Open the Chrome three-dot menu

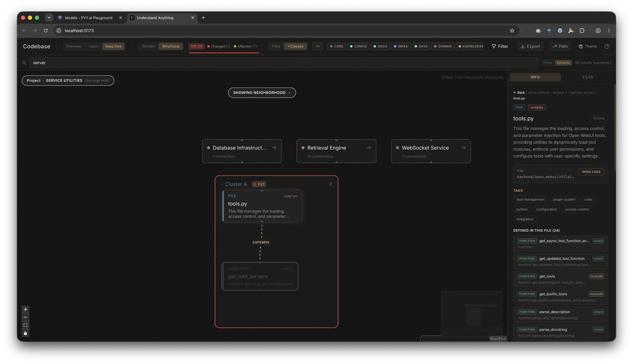609,31
